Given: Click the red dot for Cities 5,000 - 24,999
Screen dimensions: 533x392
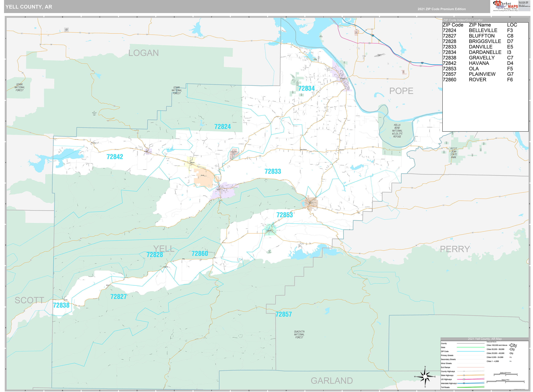Looking at the screenshot, I should 509,357.
